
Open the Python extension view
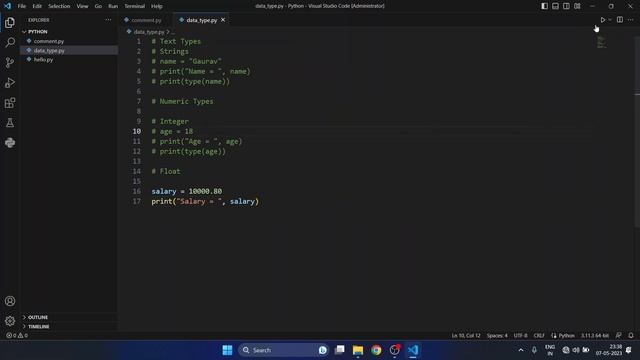point(10,142)
